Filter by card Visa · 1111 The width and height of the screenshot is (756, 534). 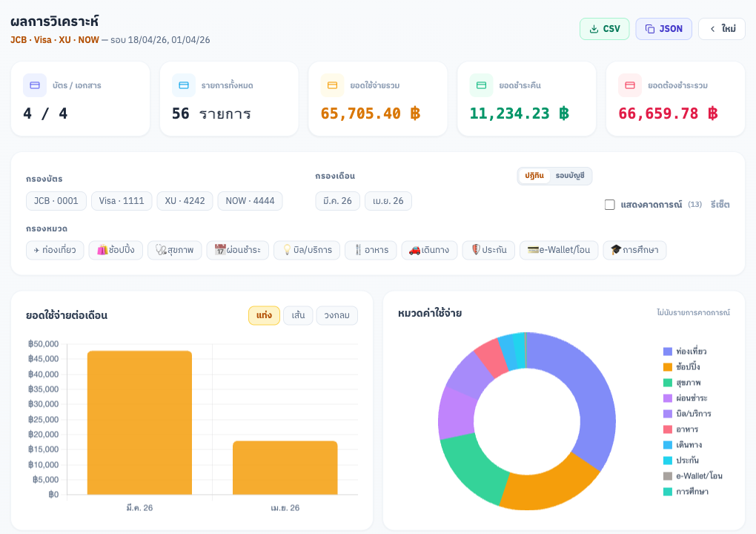click(122, 201)
